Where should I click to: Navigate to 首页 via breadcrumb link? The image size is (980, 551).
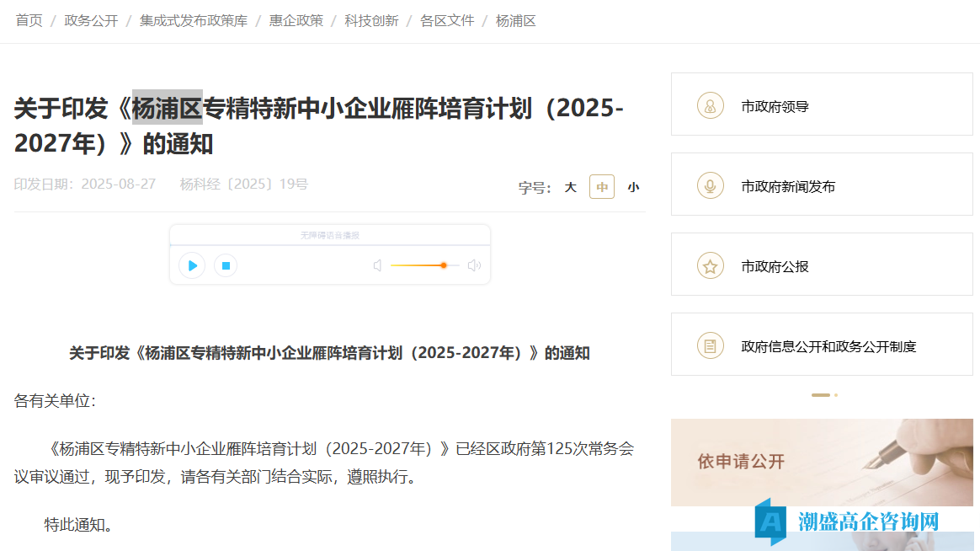(x=29, y=20)
